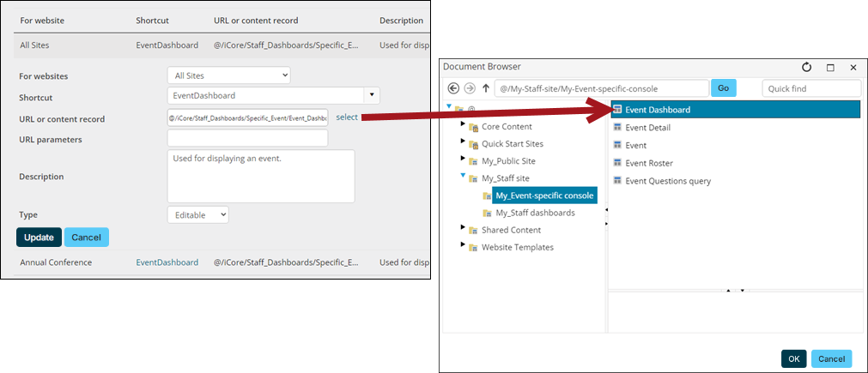The image size is (868, 373).
Task: Click the select link for content record
Action: click(x=347, y=117)
